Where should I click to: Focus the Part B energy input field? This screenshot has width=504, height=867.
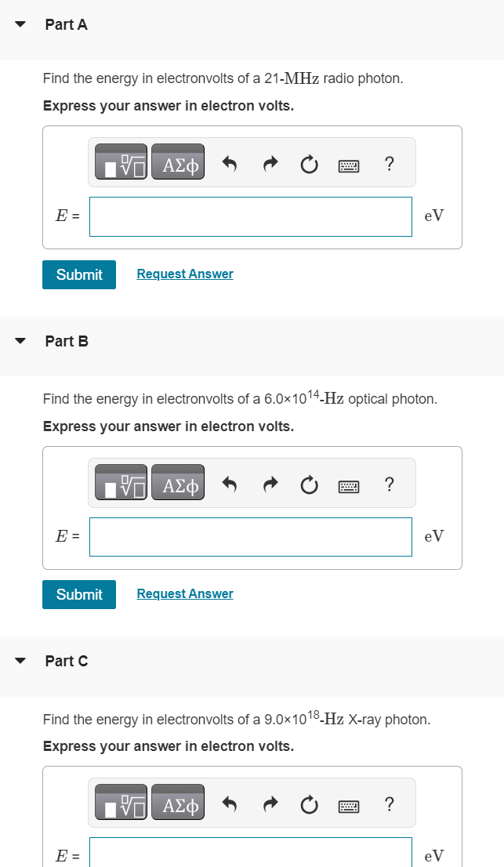coord(250,536)
